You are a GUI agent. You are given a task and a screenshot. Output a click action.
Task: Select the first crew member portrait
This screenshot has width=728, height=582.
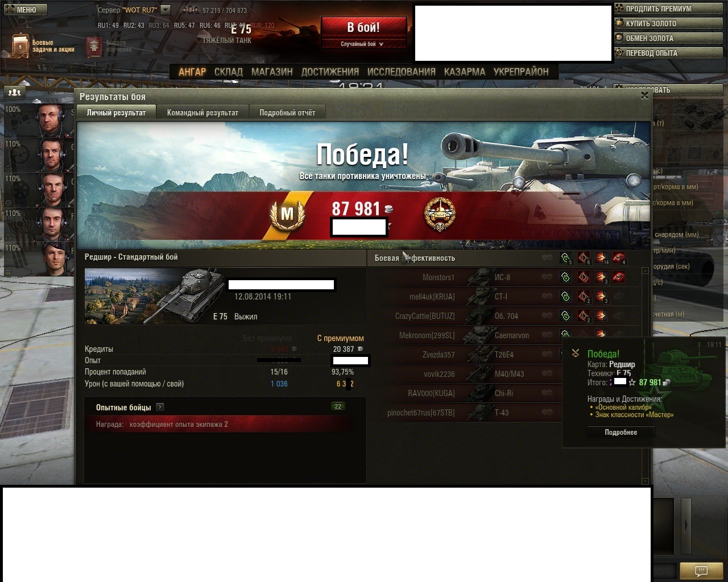coord(55,120)
